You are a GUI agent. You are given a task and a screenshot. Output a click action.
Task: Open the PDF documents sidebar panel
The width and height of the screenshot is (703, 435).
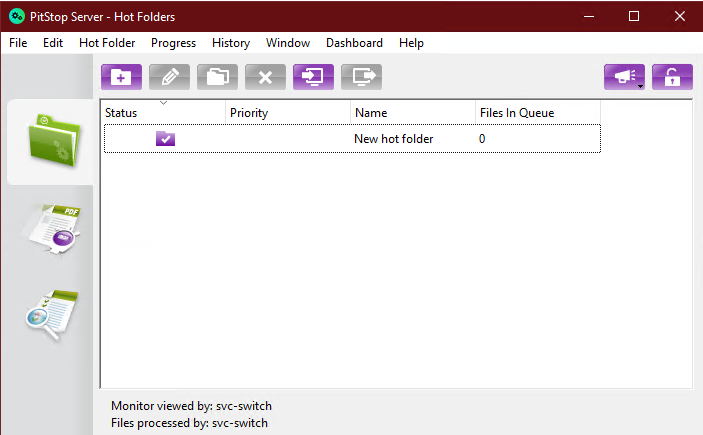51,230
